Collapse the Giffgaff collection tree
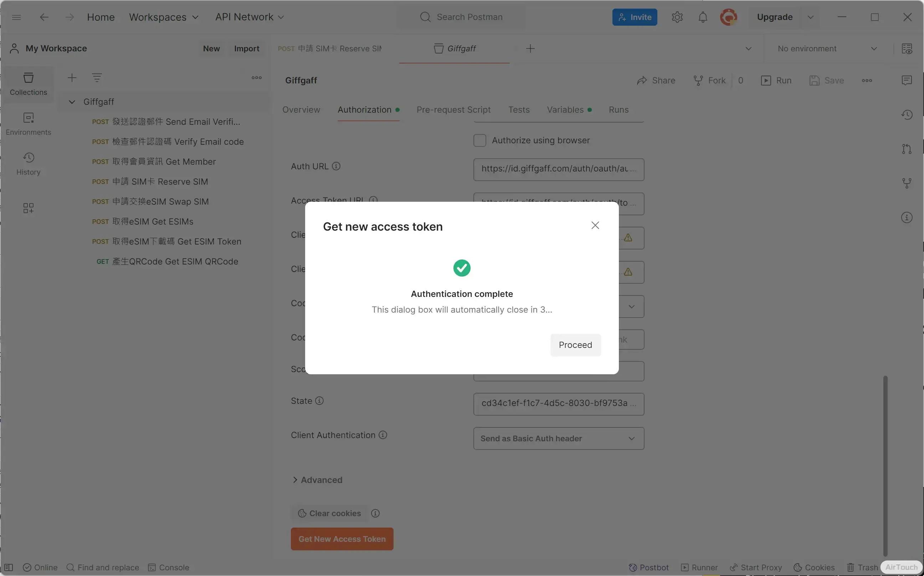Image resolution: width=924 pixels, height=576 pixels. pyautogui.click(x=72, y=102)
